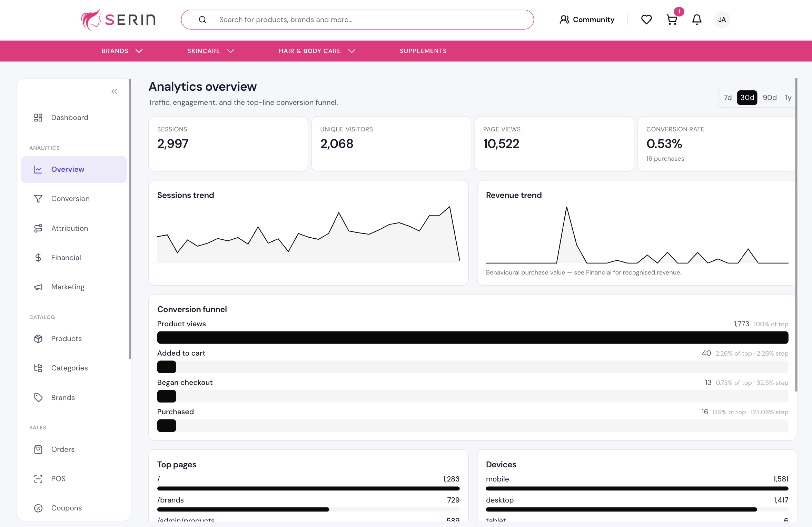Click the sidebar vertical scrollbar

click(x=130, y=219)
